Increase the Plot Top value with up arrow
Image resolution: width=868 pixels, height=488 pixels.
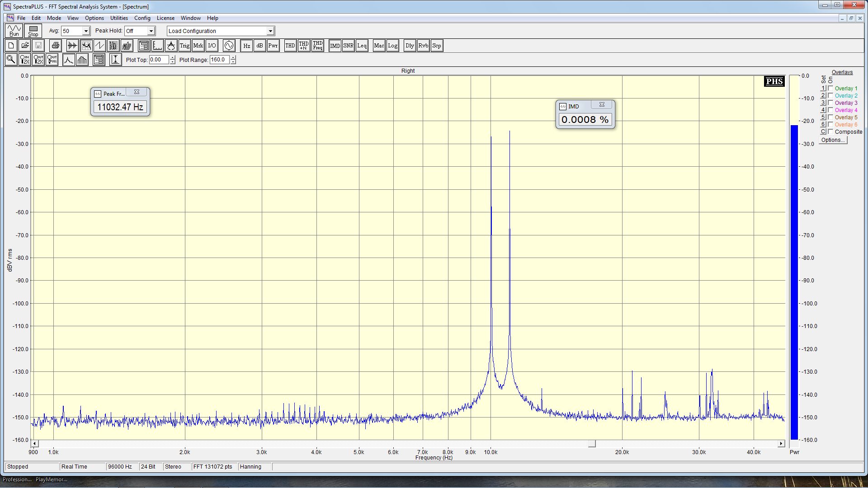coord(172,57)
